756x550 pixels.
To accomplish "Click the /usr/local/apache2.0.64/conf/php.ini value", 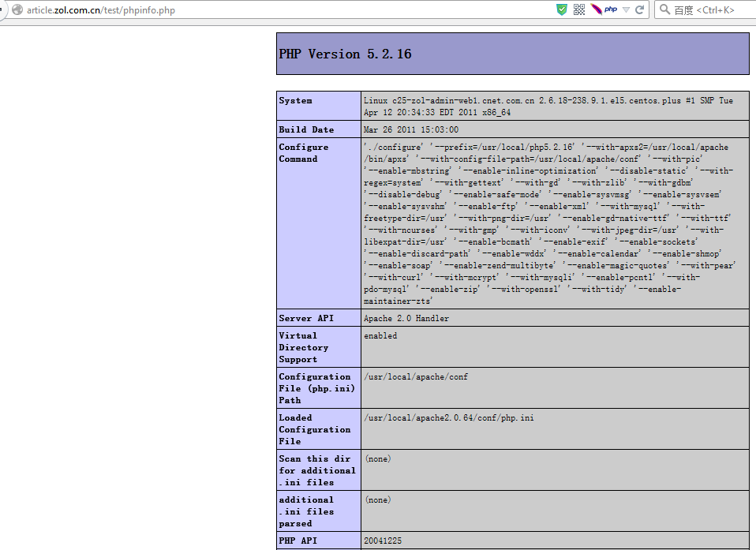I will 448,417.
